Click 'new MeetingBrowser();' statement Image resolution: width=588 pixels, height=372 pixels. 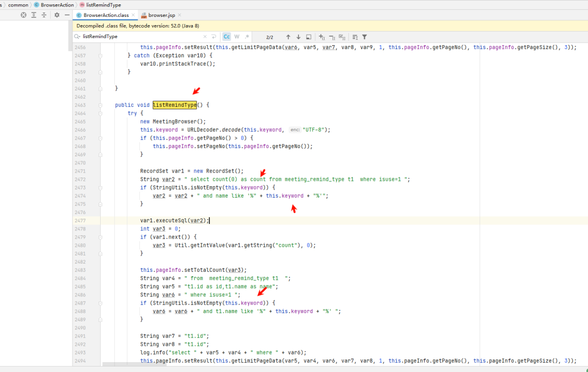[173, 121]
